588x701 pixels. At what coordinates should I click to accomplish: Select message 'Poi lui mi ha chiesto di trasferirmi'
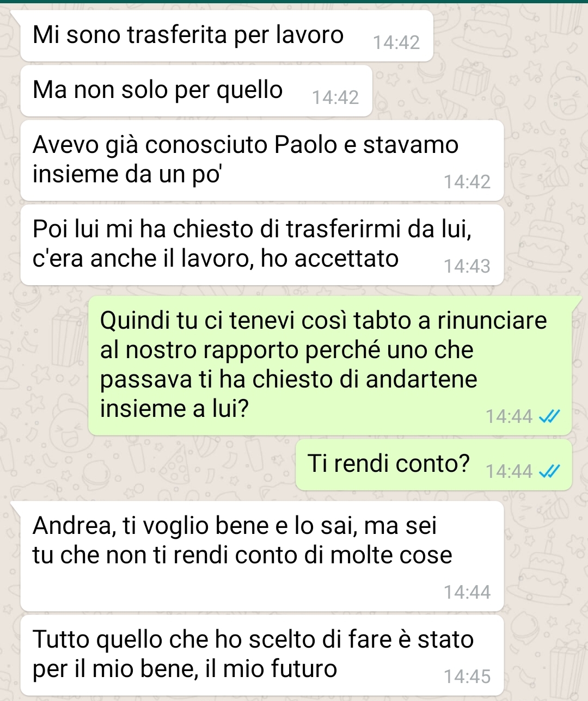(x=262, y=245)
